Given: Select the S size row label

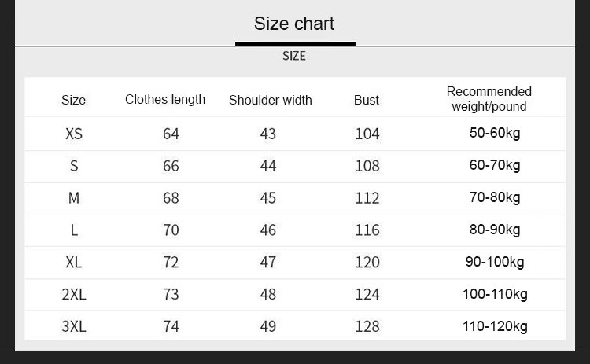Looking at the screenshot, I should tap(74, 166).
